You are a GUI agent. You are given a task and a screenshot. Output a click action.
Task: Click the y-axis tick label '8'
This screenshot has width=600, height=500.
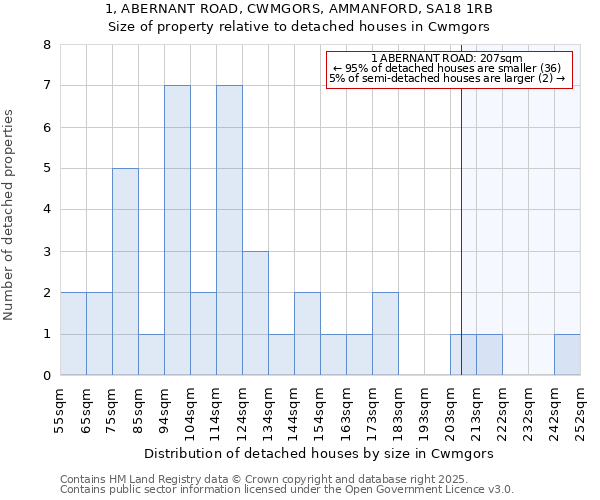(x=46, y=45)
